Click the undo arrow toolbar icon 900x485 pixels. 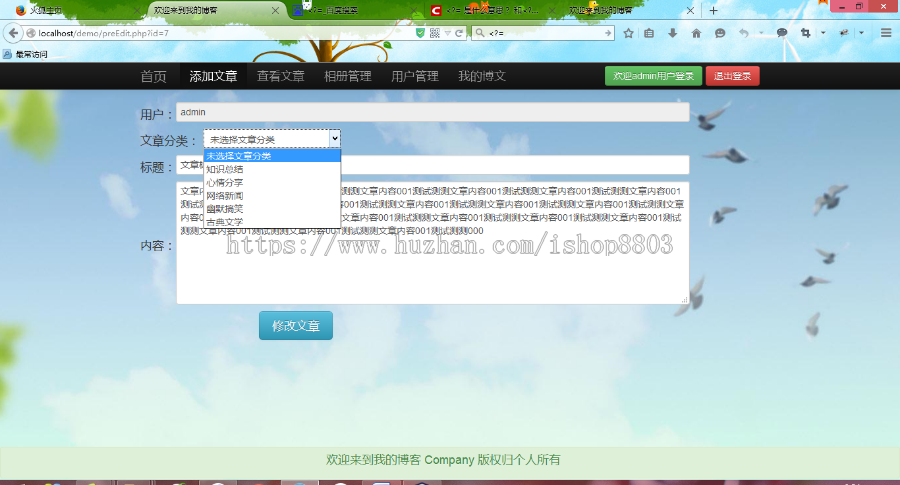tap(744, 33)
